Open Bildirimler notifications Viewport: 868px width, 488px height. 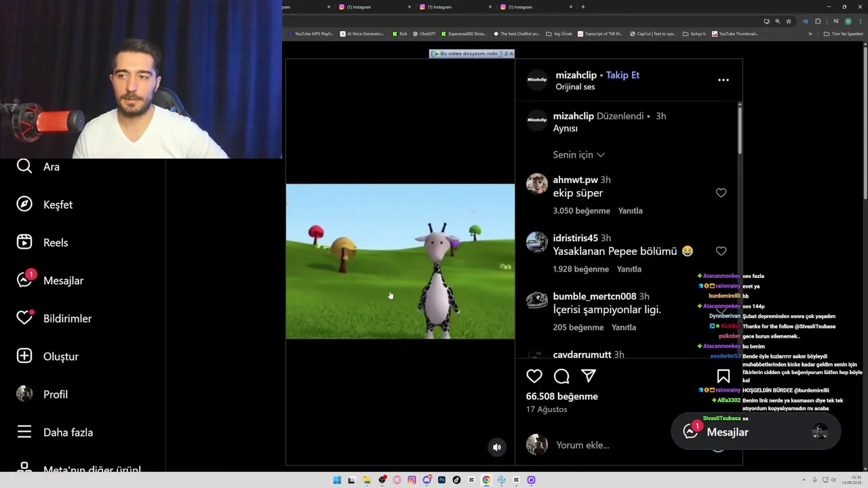click(x=54, y=319)
